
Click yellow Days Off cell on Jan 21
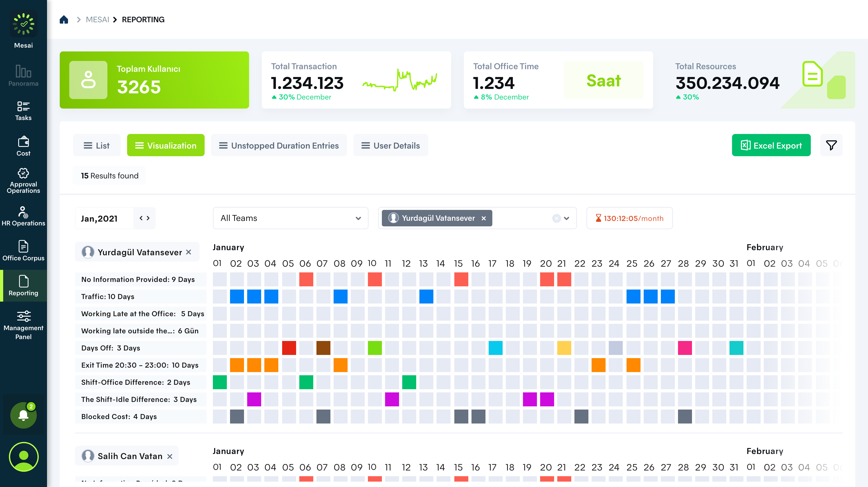[x=564, y=348]
